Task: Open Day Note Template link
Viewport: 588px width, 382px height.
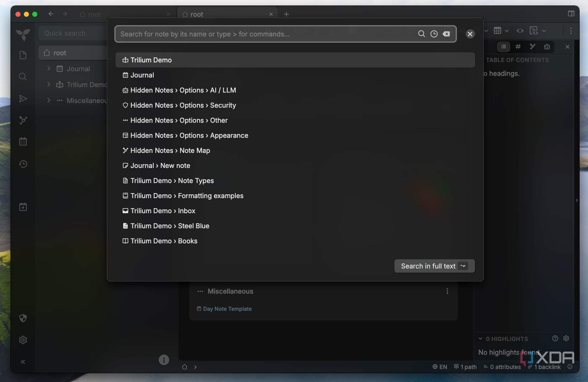Action: click(x=227, y=309)
